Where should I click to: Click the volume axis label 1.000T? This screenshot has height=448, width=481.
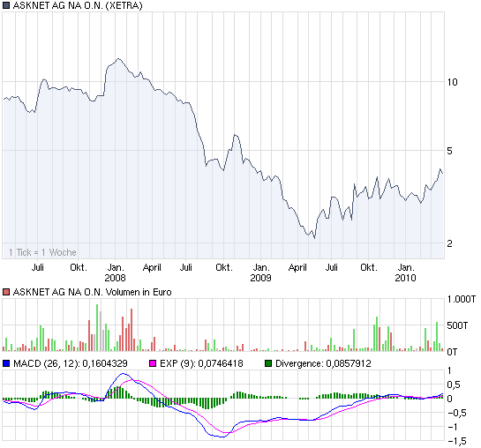(462, 299)
